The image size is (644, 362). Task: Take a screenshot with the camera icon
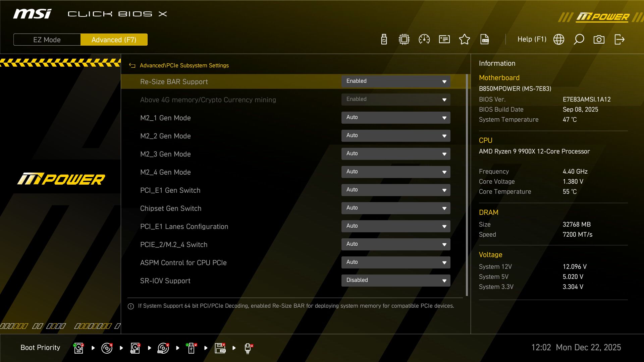(599, 40)
